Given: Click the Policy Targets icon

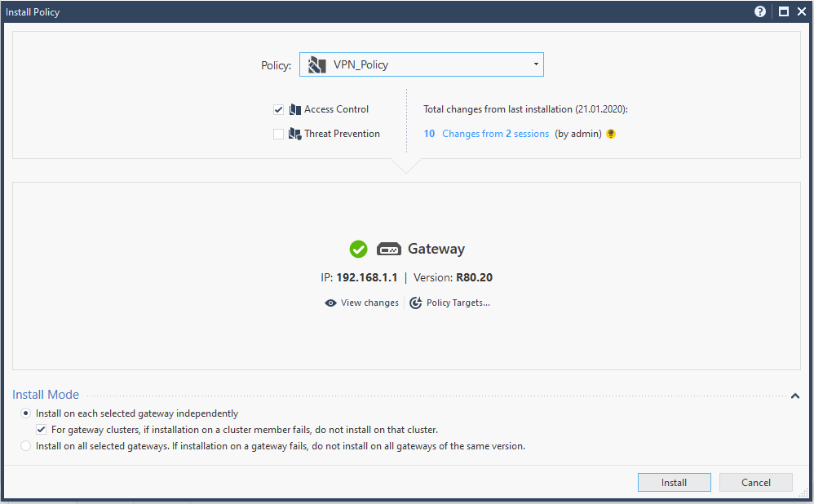Looking at the screenshot, I should coord(416,303).
